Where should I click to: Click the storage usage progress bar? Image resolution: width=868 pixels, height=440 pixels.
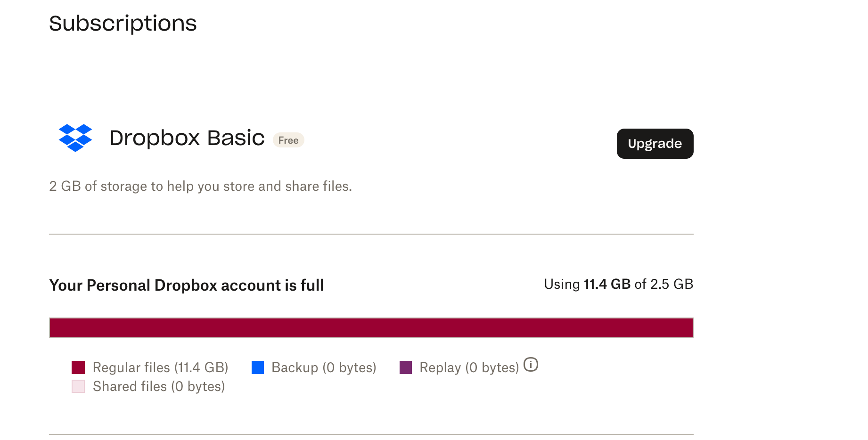[x=371, y=327]
